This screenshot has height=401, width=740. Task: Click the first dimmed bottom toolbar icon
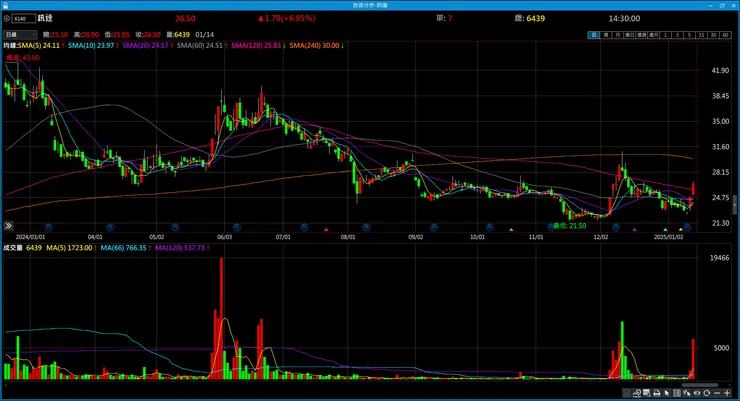coord(627,393)
